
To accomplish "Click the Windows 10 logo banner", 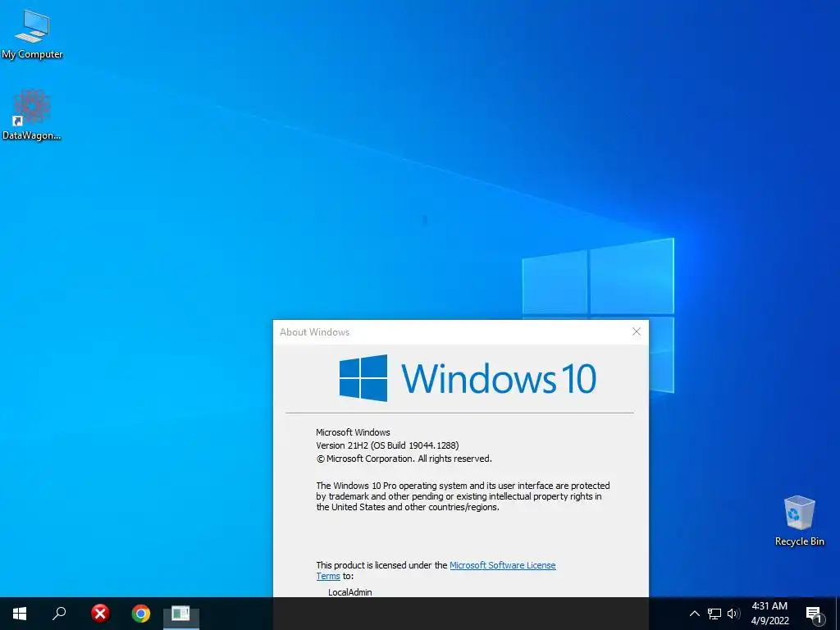I will pos(468,378).
